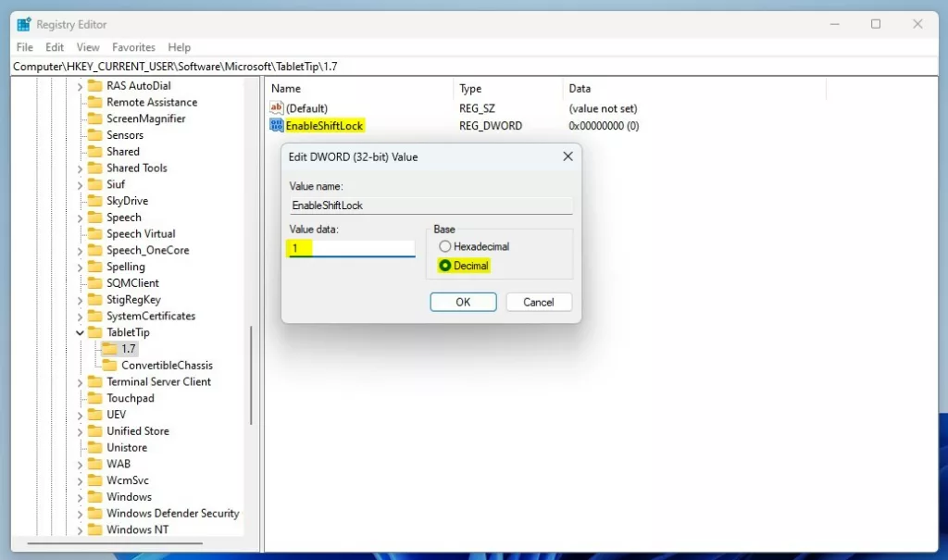Select the Unified Store key
This screenshot has height=560, width=948.
(138, 430)
